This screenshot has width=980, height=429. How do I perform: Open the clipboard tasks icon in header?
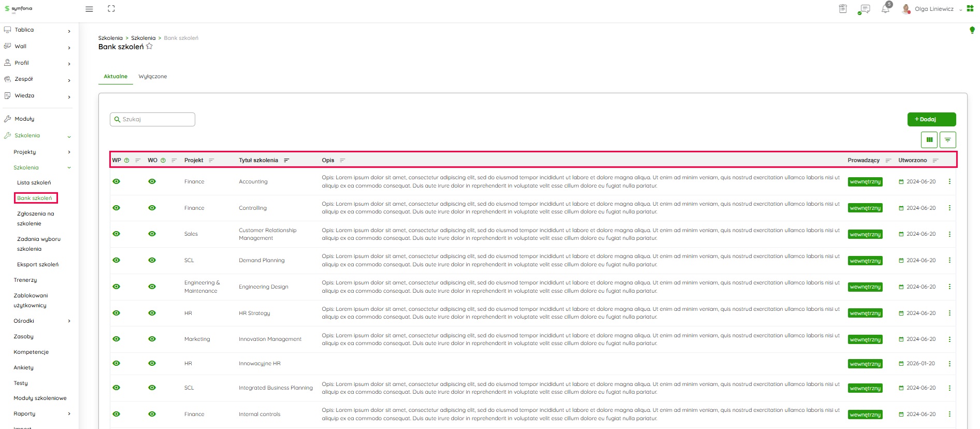[x=843, y=9]
